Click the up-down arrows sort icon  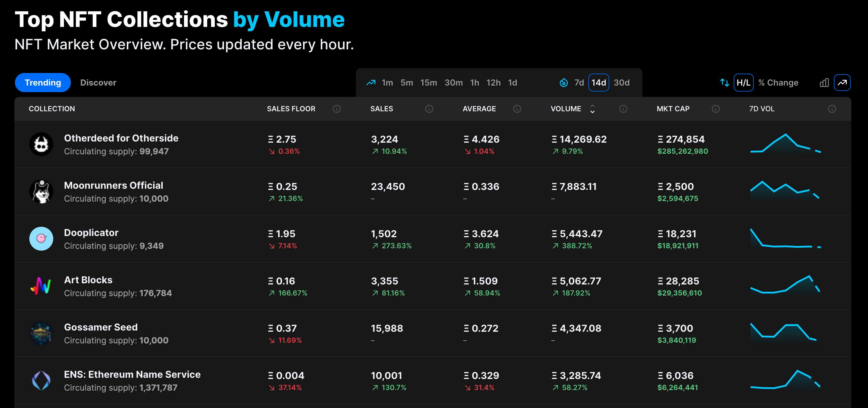(x=724, y=83)
